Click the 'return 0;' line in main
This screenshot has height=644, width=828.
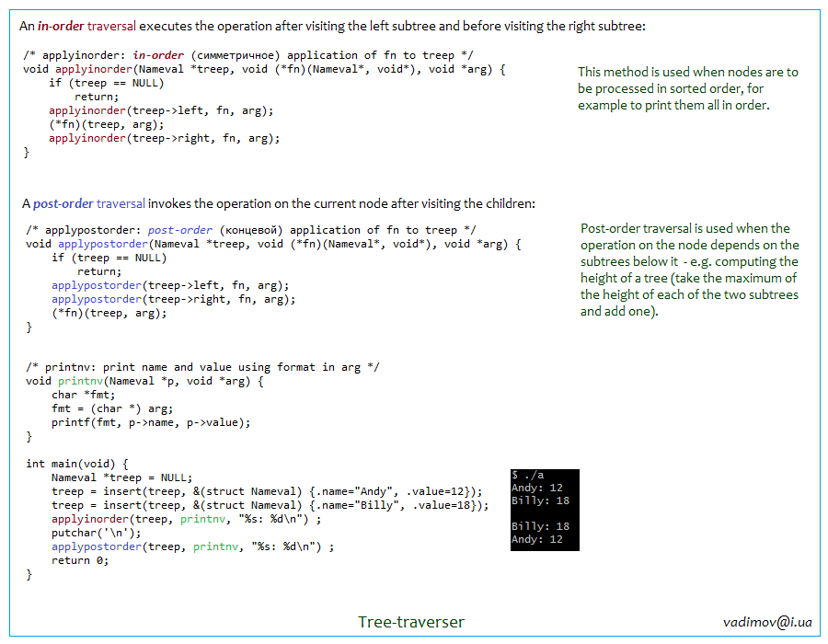80,560
